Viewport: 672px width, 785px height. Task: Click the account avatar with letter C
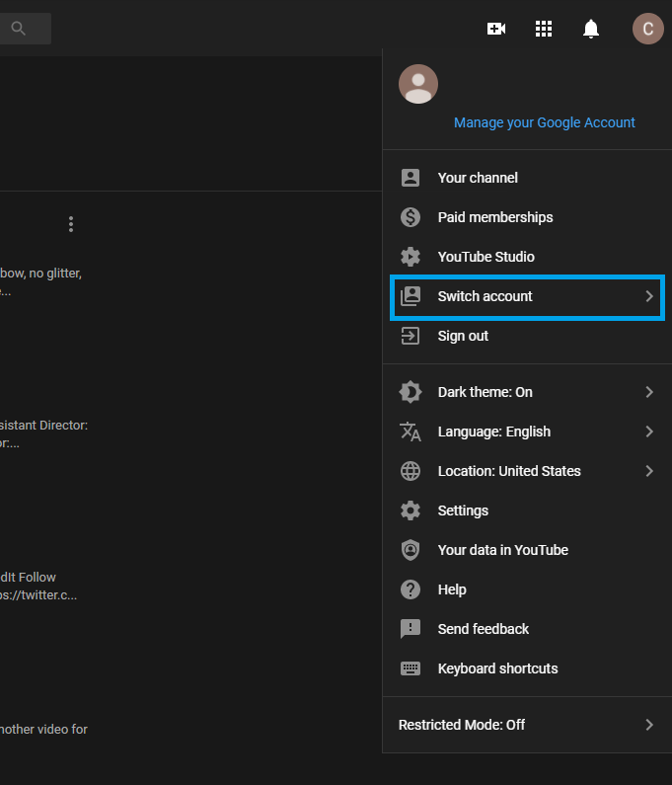coord(648,29)
